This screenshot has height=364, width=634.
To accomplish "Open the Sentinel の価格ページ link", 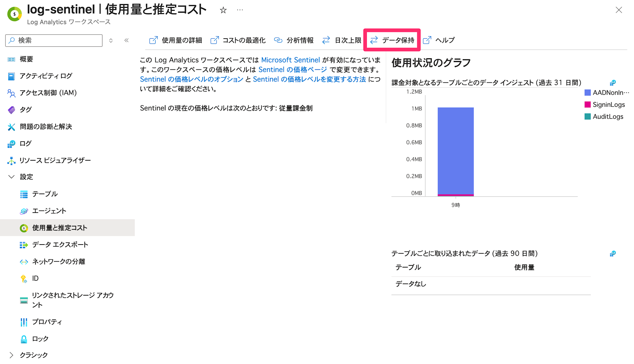I will tap(293, 69).
